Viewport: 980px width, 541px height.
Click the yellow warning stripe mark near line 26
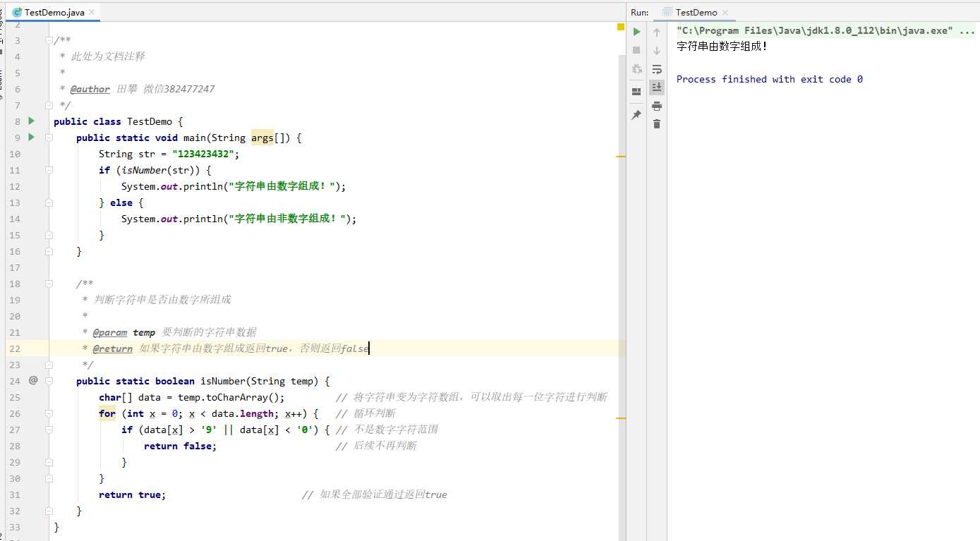point(621,418)
